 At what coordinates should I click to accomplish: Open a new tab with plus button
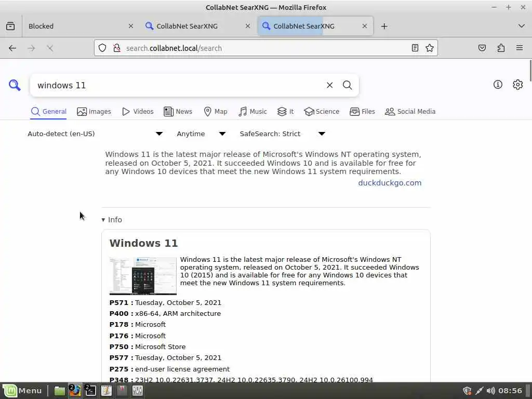tap(384, 26)
